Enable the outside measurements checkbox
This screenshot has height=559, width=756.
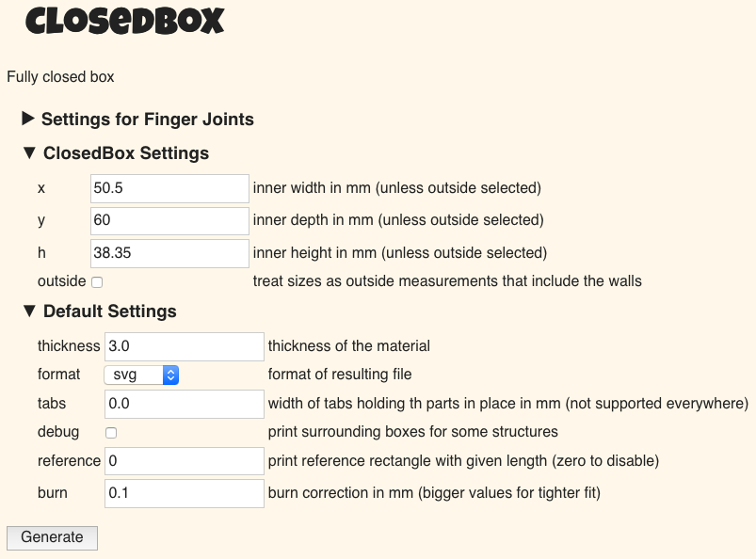coord(97,281)
